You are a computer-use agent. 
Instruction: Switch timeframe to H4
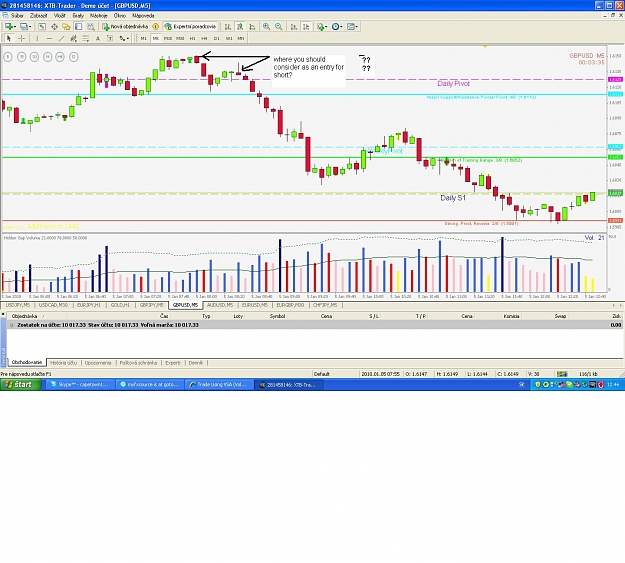click(x=204, y=38)
